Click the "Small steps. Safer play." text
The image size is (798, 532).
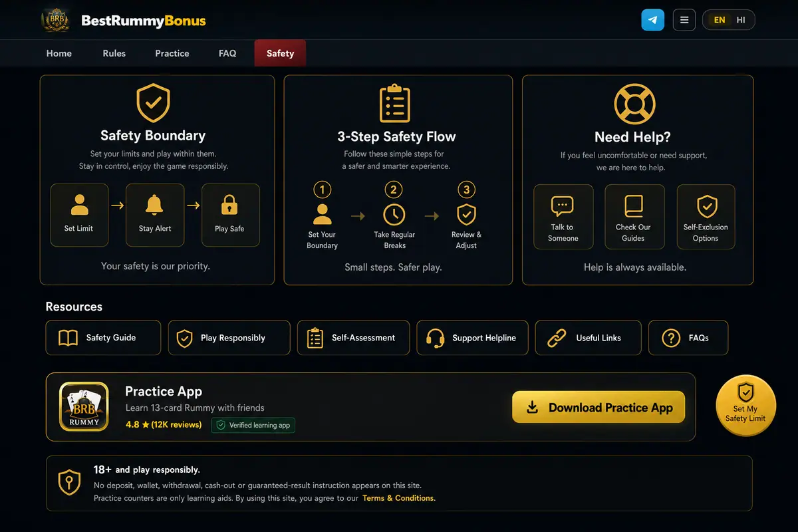pos(393,267)
